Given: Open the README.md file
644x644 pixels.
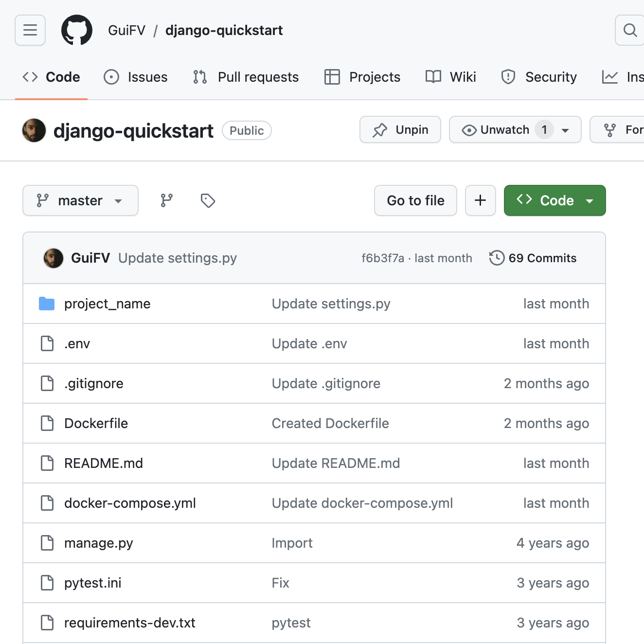Looking at the screenshot, I should [x=104, y=463].
